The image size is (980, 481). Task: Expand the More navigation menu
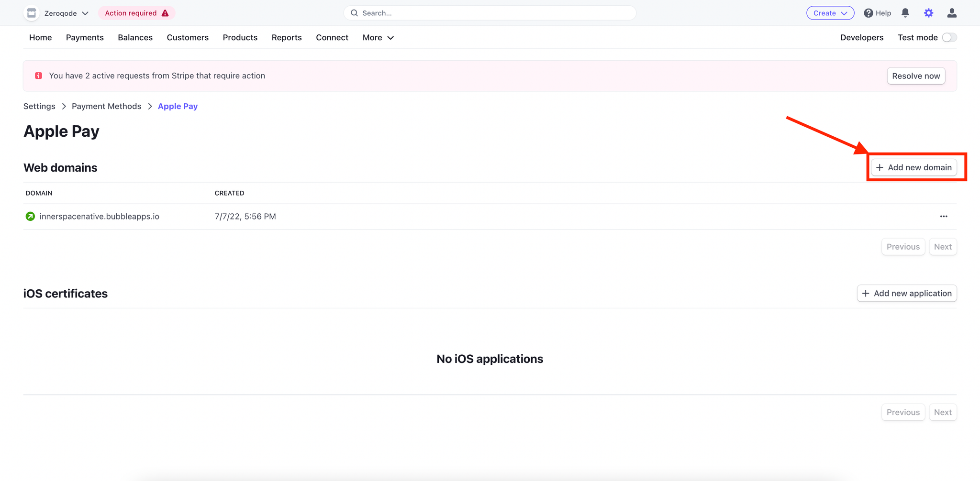378,37
